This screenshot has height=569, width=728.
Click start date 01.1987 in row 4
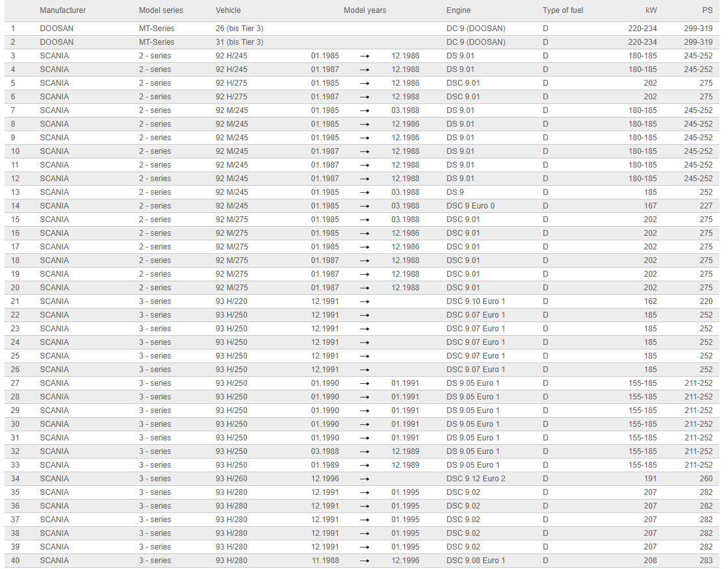click(x=325, y=69)
